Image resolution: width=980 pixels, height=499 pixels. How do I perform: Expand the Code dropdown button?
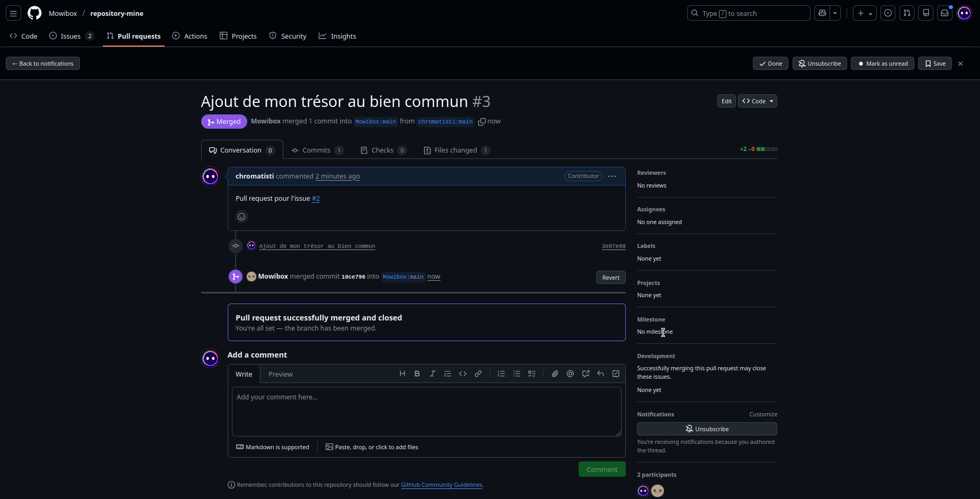[x=758, y=101]
